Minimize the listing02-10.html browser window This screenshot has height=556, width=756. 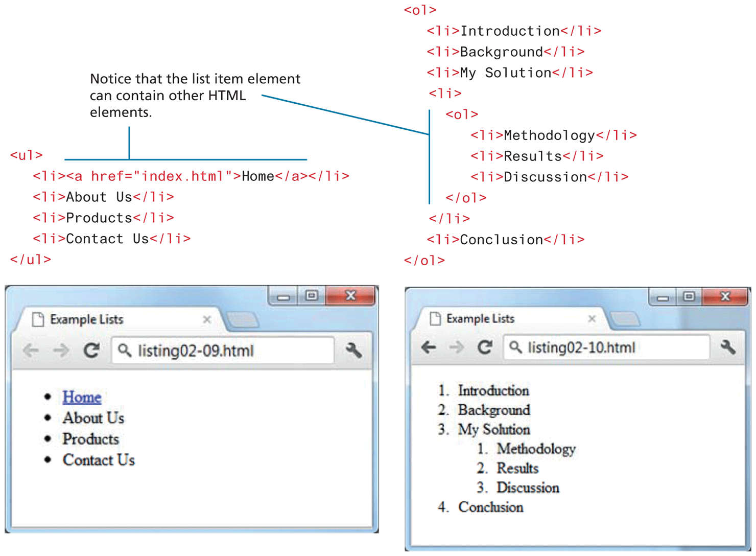pos(663,297)
